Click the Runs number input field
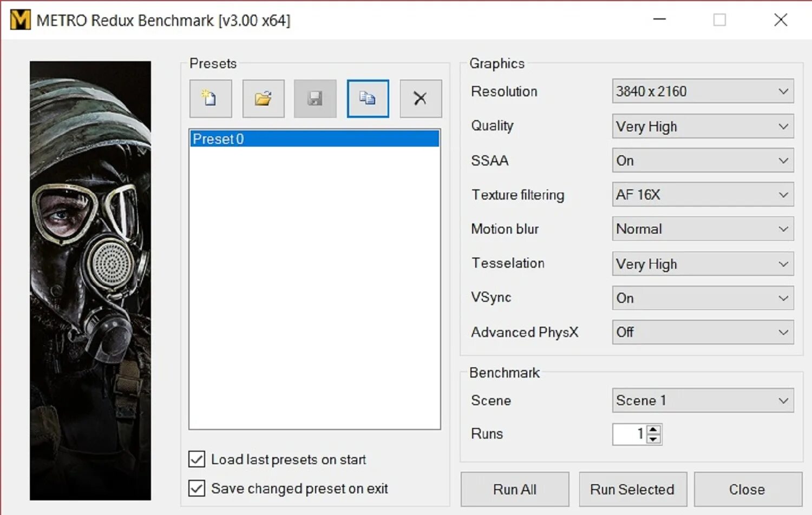 [629, 434]
